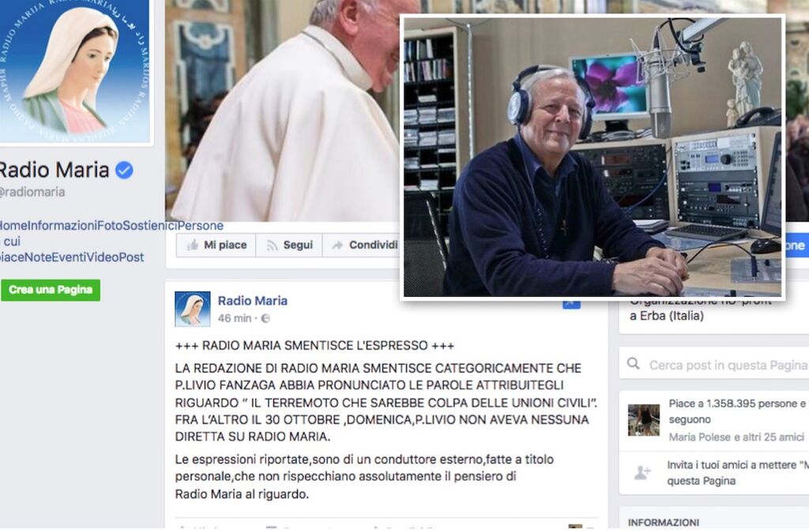The image size is (809, 532).
Task: Click the feed icon on the Segui button
Action: tap(272, 245)
